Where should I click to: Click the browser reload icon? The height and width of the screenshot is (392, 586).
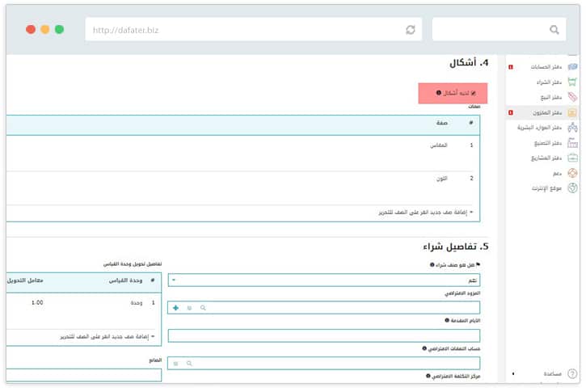coord(411,30)
